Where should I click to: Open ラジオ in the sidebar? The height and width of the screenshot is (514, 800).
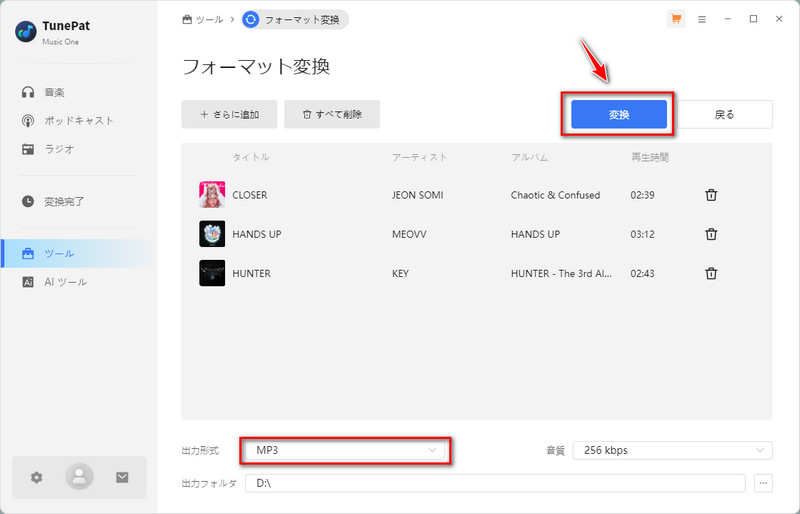coord(79,149)
